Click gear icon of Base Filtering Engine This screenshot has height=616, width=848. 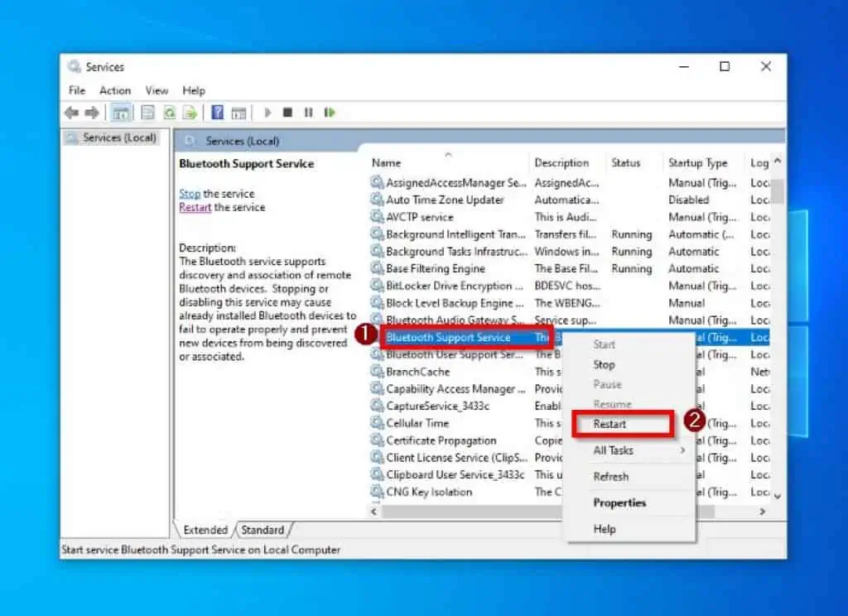click(x=377, y=268)
